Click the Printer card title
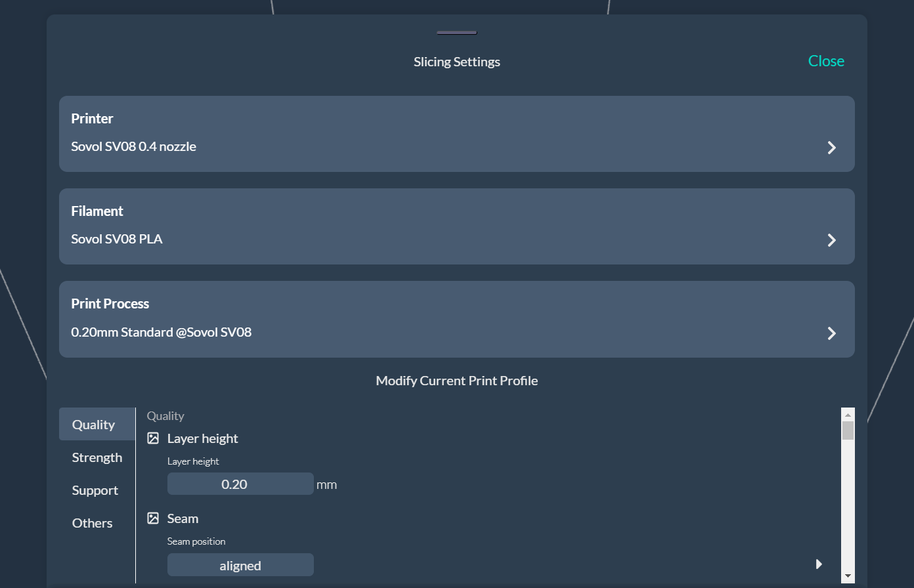 pyautogui.click(x=93, y=119)
